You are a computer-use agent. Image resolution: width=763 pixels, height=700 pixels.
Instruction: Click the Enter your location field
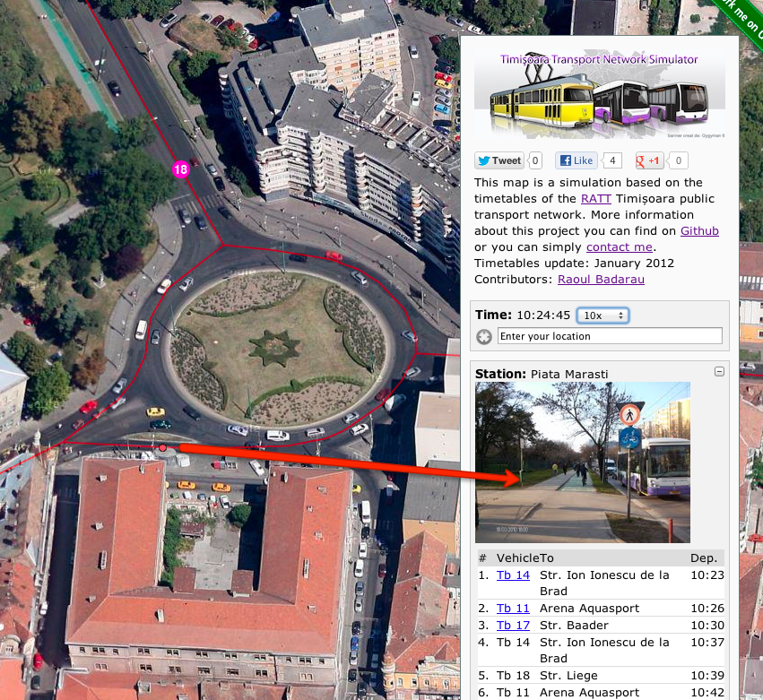[x=610, y=336]
